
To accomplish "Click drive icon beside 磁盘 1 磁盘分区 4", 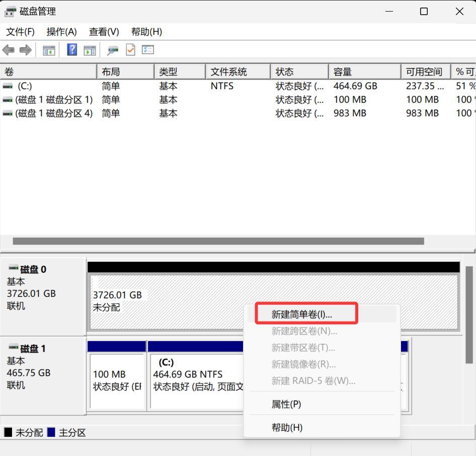I will (x=8, y=114).
